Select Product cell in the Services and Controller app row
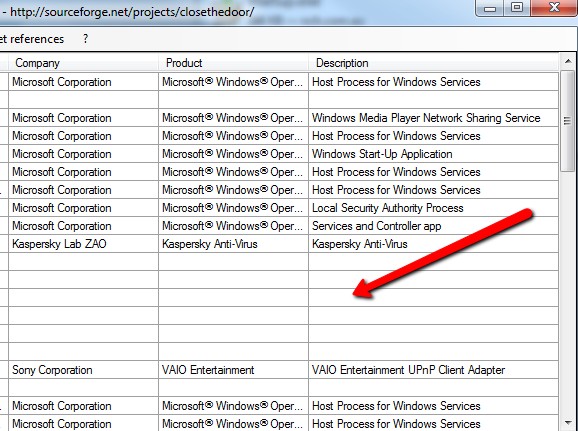The height and width of the screenshot is (431, 578). click(x=234, y=226)
